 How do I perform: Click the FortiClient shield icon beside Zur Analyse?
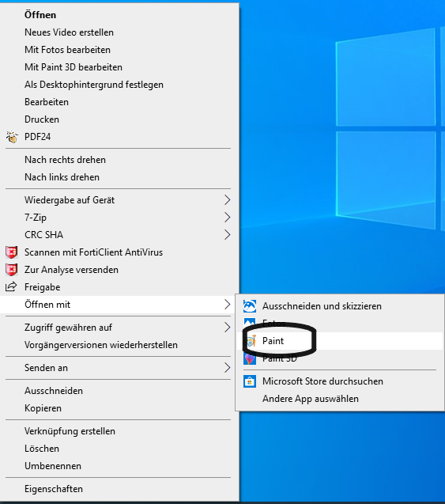pos(12,270)
